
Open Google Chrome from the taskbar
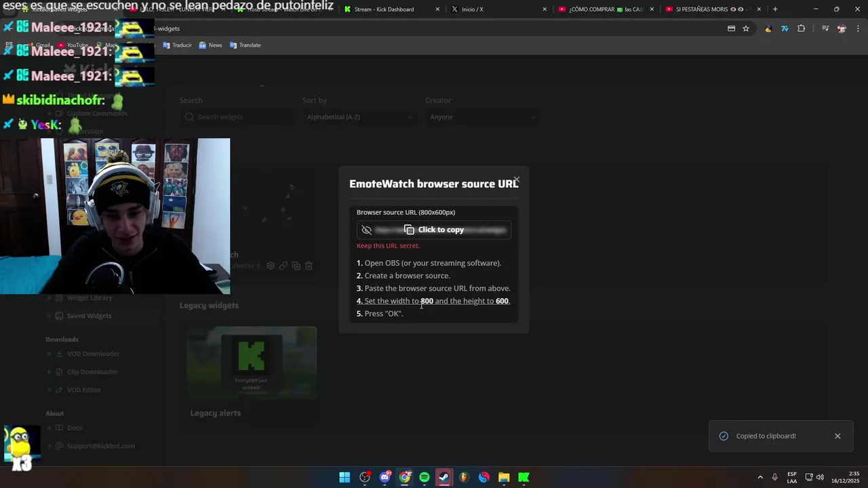pyautogui.click(x=405, y=477)
